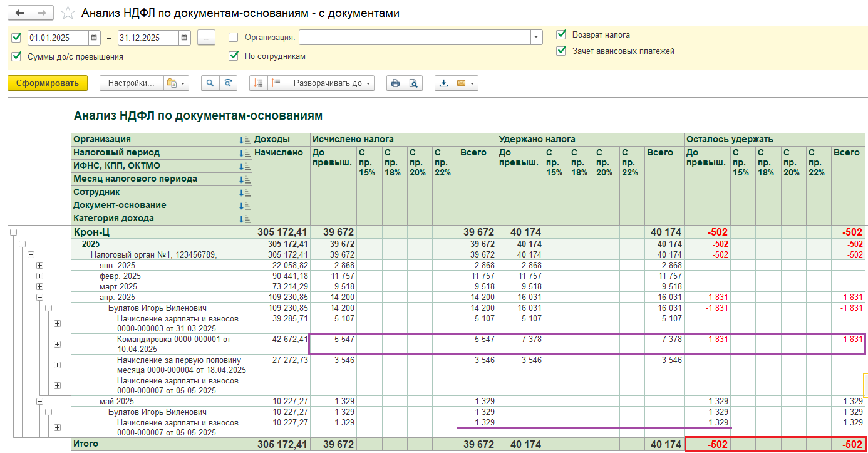Untick По сотрудникам checkbox
Image resolution: width=868 pixels, height=453 pixels.
pyautogui.click(x=234, y=56)
